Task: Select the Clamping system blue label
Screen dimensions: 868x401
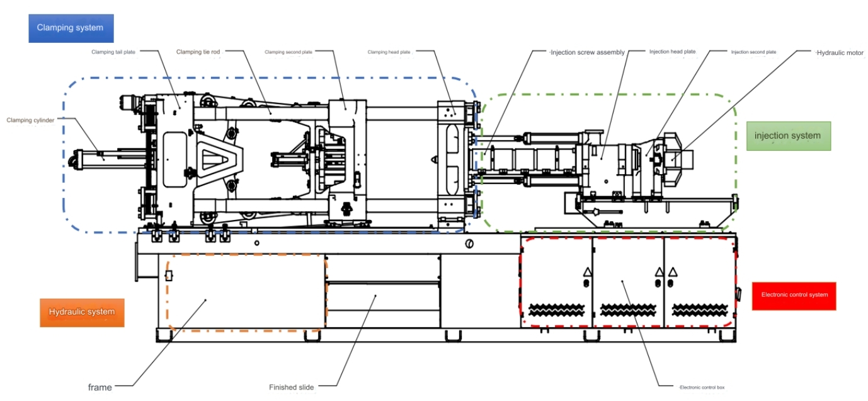Action: 71,27
